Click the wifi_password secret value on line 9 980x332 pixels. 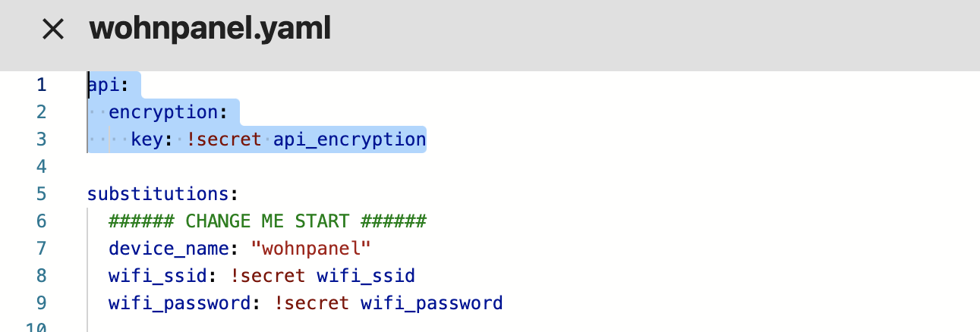431,303
